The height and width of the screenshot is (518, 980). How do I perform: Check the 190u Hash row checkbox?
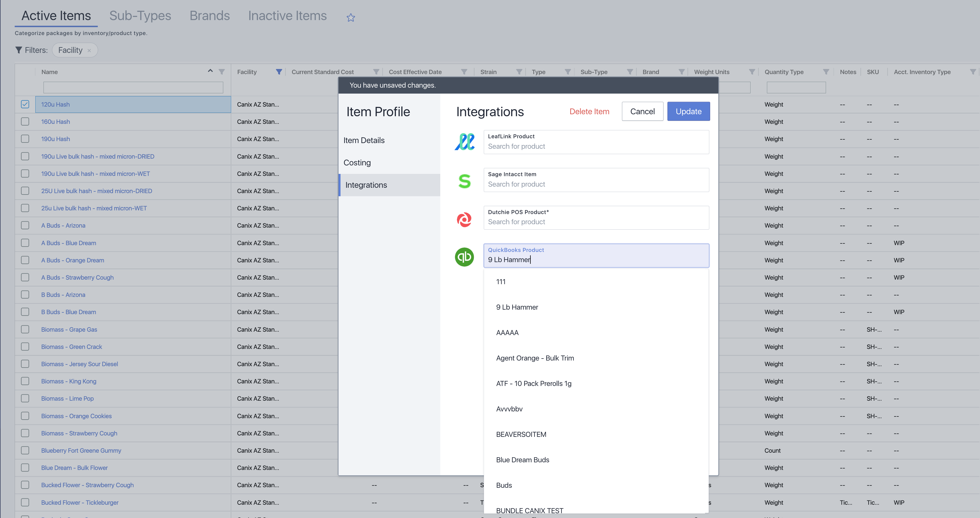pyautogui.click(x=25, y=139)
